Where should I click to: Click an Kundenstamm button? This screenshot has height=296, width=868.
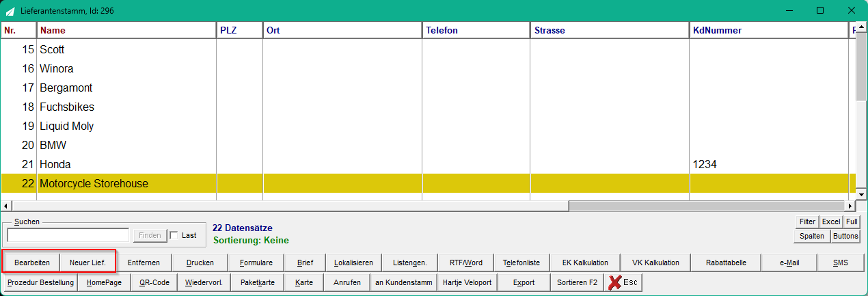point(404,282)
